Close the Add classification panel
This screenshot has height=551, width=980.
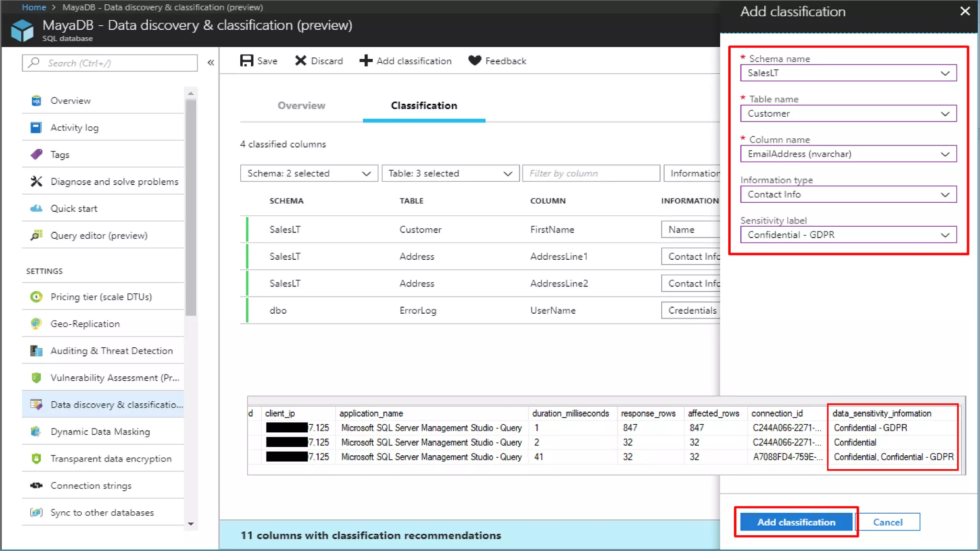click(x=965, y=11)
